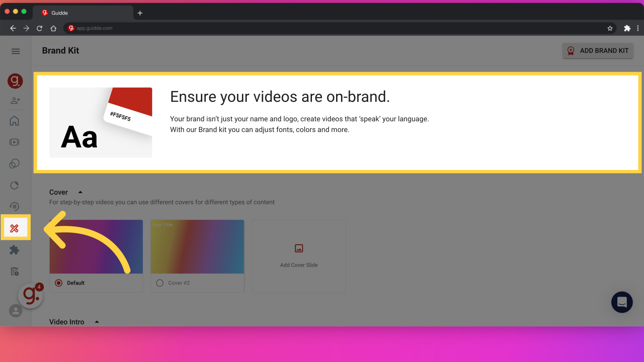Click the macOS green fullscreen window button
Viewport: 644px width, 362px height.
[x=24, y=11]
